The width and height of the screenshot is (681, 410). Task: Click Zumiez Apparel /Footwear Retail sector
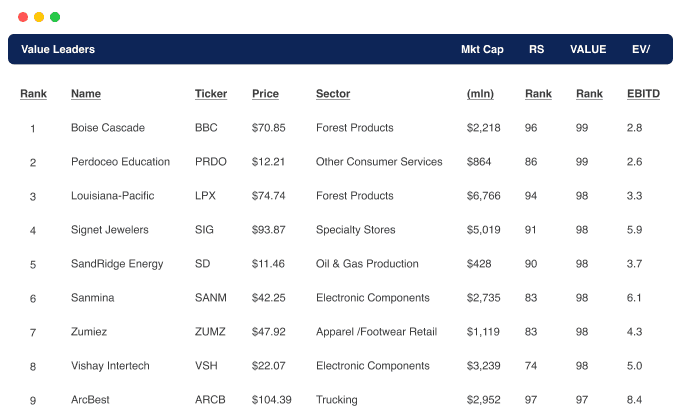point(377,332)
